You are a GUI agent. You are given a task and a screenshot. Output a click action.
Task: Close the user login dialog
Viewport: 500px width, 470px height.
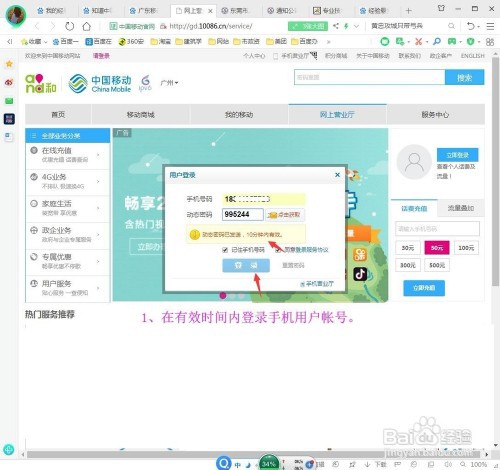337,175
